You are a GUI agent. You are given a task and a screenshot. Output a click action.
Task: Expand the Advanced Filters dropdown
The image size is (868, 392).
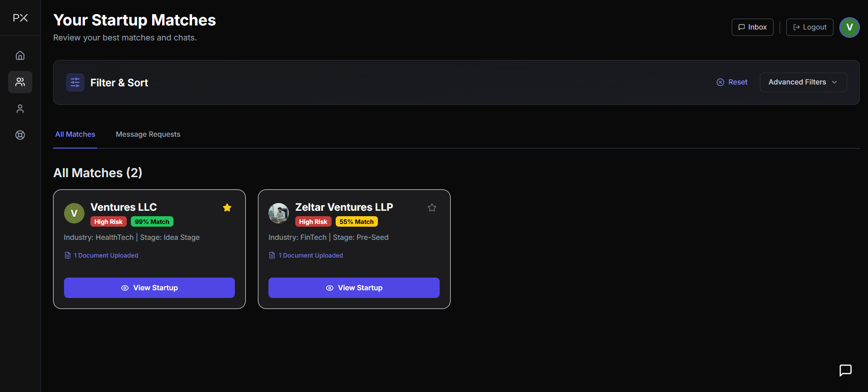pyautogui.click(x=803, y=82)
